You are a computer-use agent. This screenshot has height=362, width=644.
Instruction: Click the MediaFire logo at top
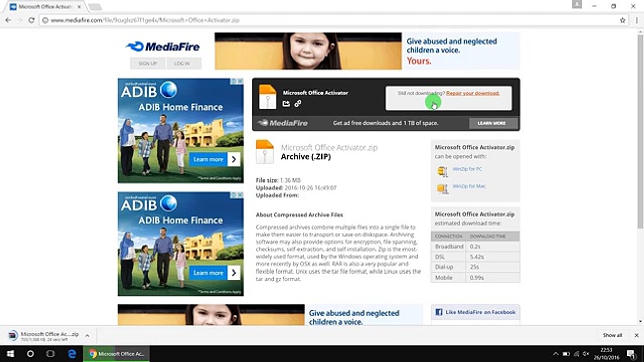(x=163, y=47)
